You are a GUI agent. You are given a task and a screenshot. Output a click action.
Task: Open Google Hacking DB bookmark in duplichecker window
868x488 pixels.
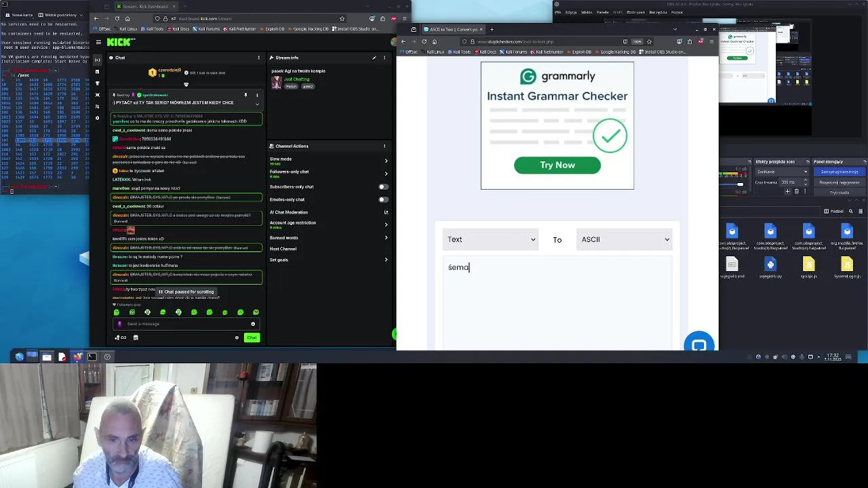(616, 52)
